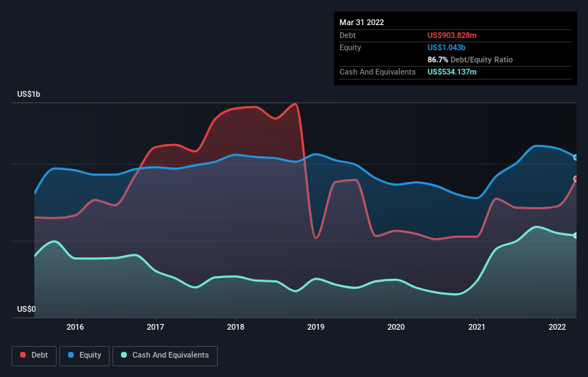Click the US$0 y-axis label

26,309
